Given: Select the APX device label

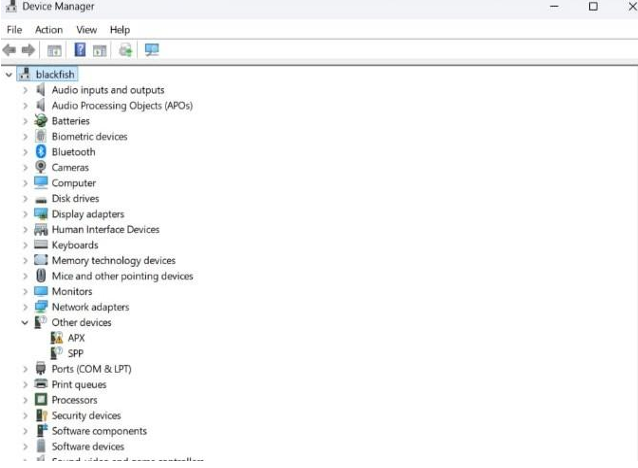Looking at the screenshot, I should [x=76, y=338].
